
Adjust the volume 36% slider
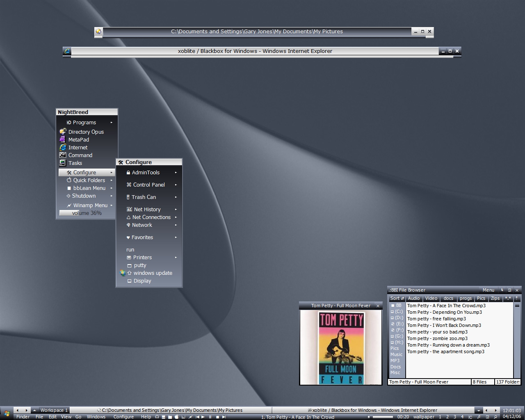(87, 213)
